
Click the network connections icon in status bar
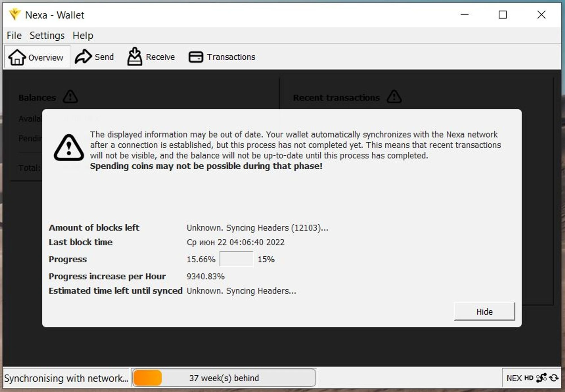point(541,378)
